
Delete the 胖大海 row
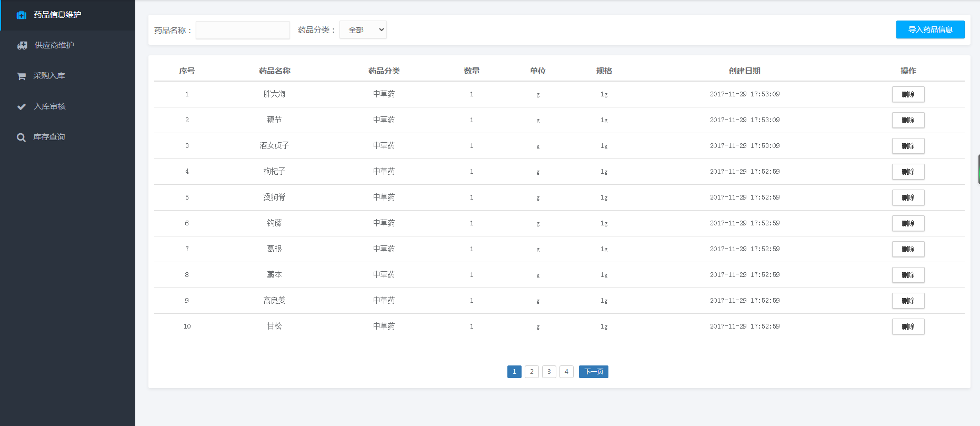pos(908,94)
